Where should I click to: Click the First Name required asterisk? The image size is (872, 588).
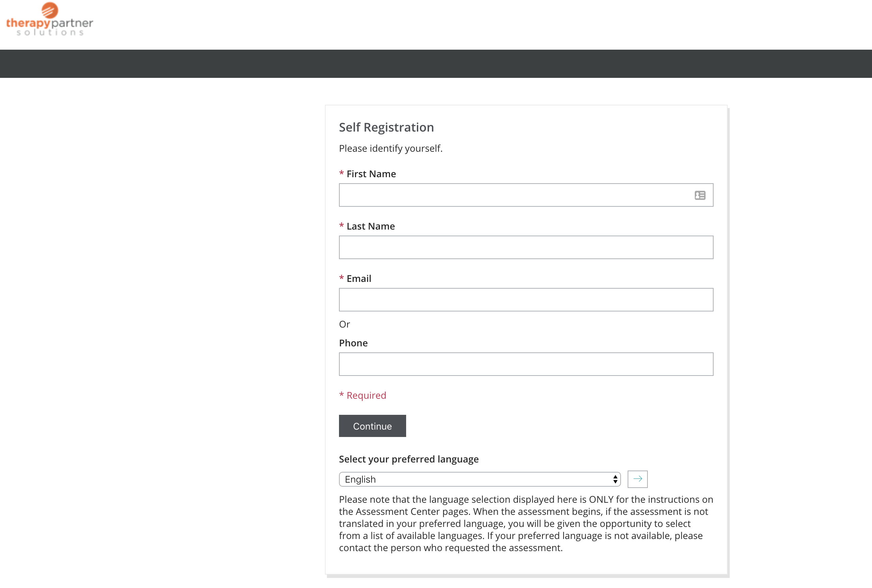[341, 173]
